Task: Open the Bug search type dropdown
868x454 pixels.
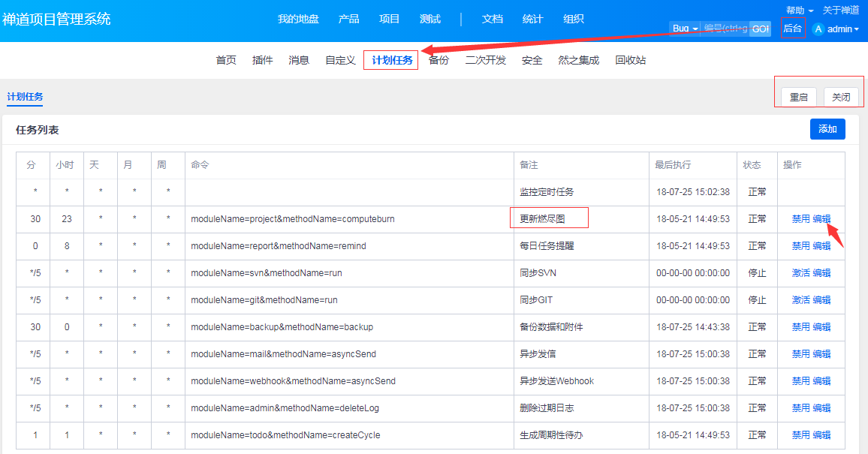Action: coord(685,29)
